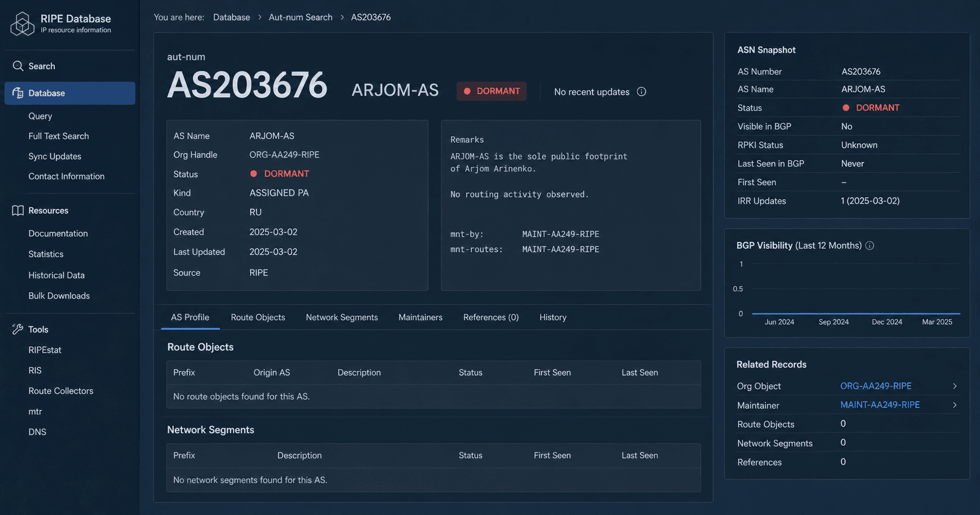Click the RIPE Database logo icon
Screen dimensions: 980x515
click(x=22, y=24)
